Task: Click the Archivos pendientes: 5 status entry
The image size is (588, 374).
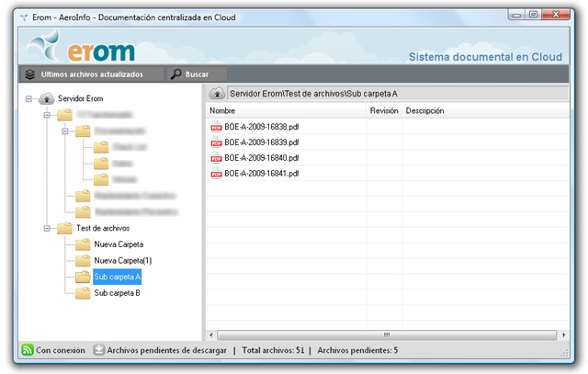Action: pos(357,350)
